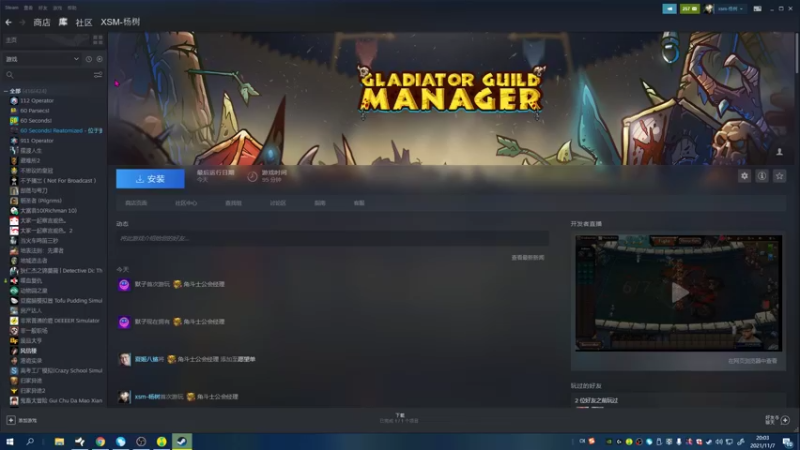Open game info circle icon
This screenshot has width=800, height=450.
click(762, 176)
